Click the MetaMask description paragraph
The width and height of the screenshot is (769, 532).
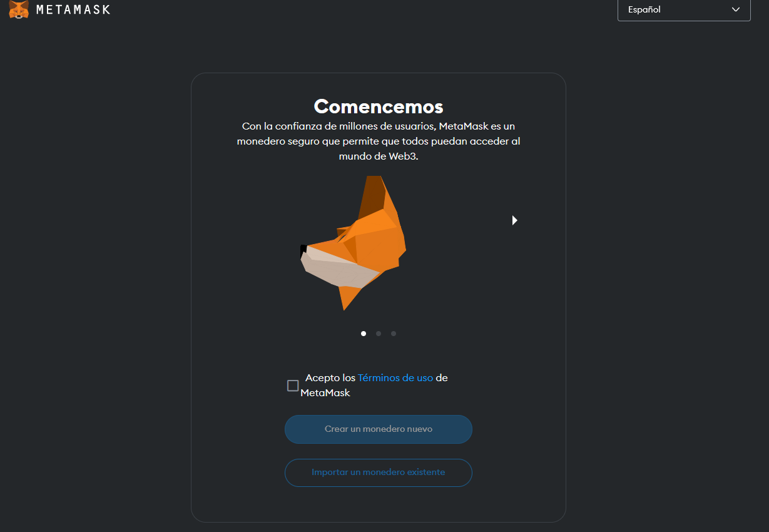point(379,141)
